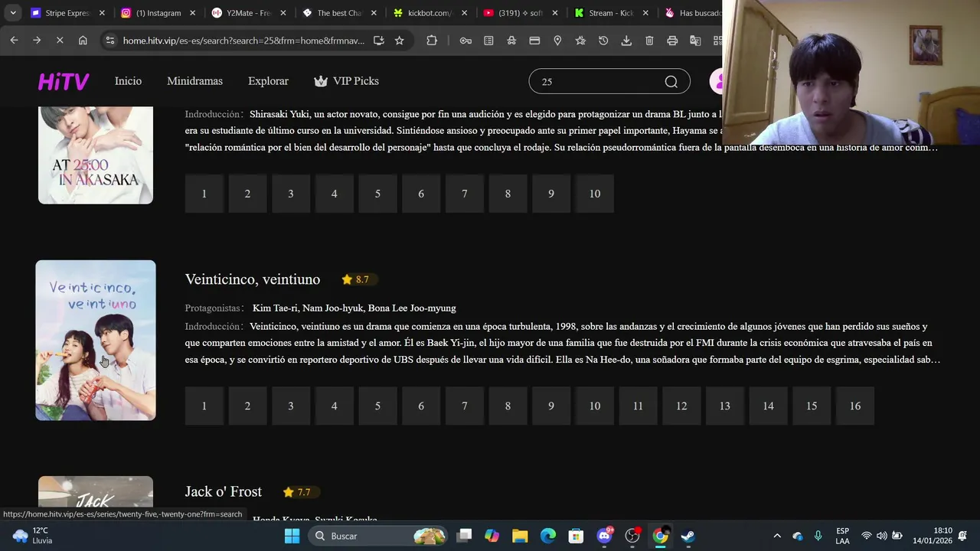Open File Explorer from the taskbar
The image size is (980, 551).
[x=520, y=536]
